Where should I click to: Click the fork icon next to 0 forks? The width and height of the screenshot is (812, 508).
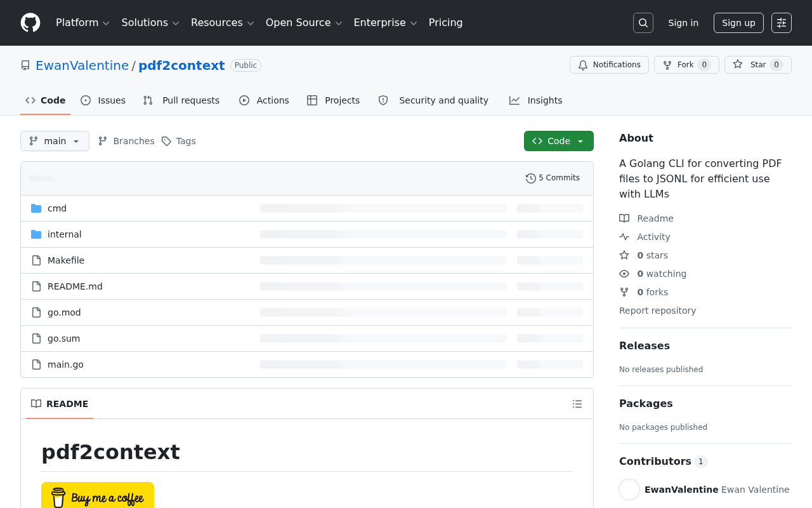click(624, 292)
